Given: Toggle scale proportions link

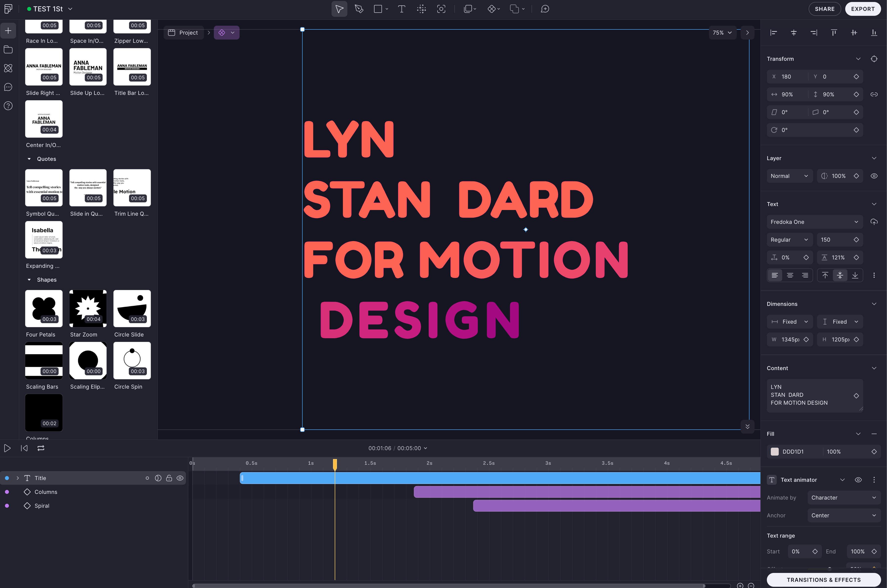Looking at the screenshot, I should pyautogui.click(x=874, y=94).
